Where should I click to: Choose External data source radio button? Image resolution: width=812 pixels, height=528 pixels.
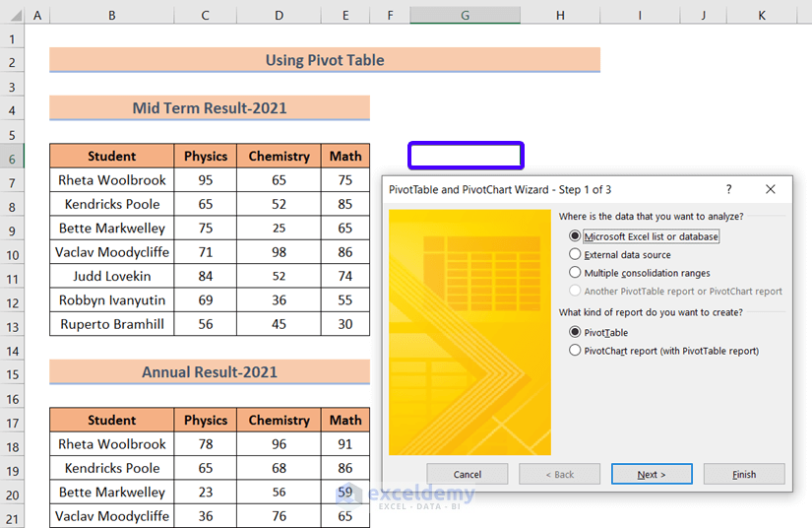click(x=576, y=254)
